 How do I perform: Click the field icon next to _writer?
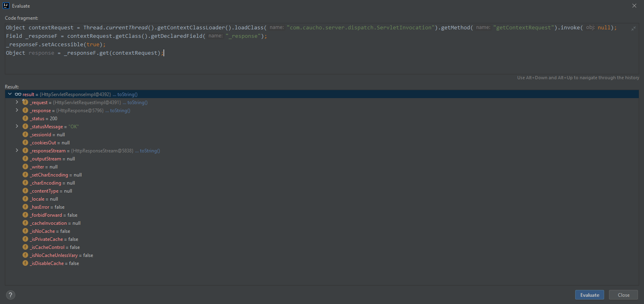pos(25,166)
